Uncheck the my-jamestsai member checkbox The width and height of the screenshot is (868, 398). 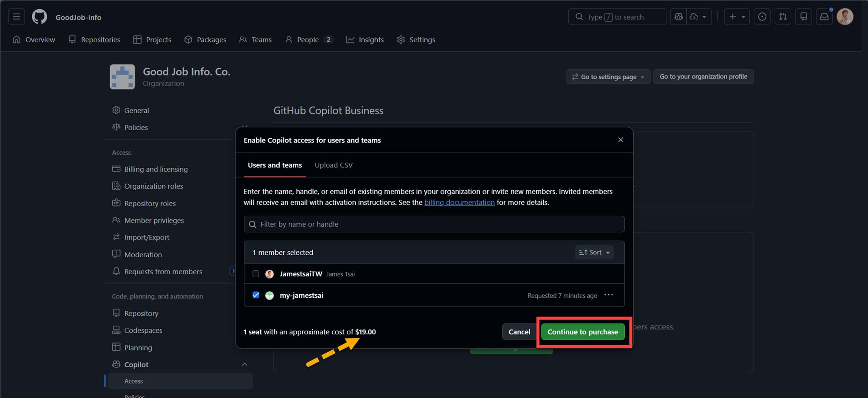[256, 295]
